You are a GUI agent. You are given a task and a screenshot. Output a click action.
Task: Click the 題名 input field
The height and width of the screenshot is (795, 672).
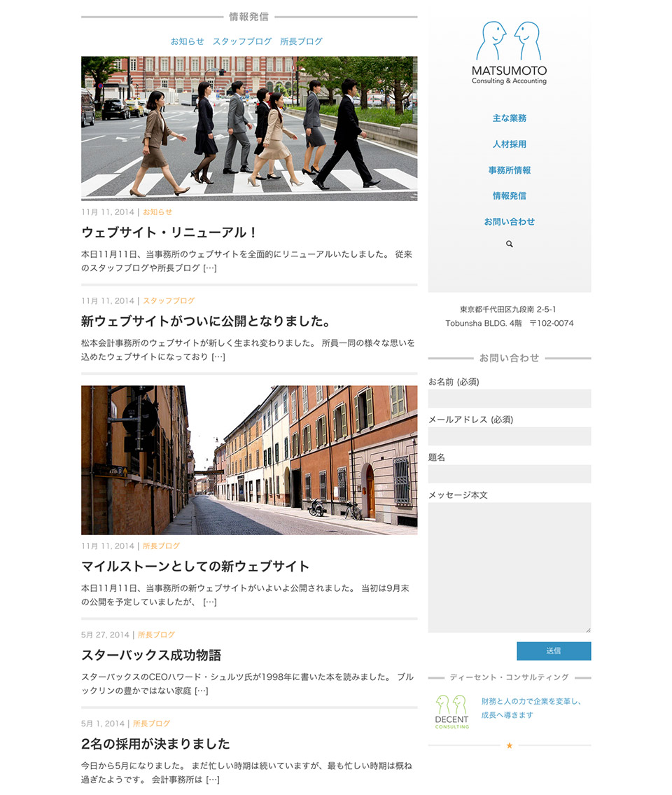[x=510, y=474]
